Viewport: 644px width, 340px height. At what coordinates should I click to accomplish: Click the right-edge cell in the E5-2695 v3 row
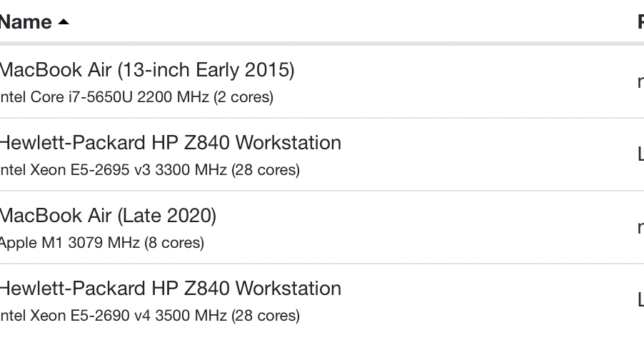pyautogui.click(x=640, y=155)
